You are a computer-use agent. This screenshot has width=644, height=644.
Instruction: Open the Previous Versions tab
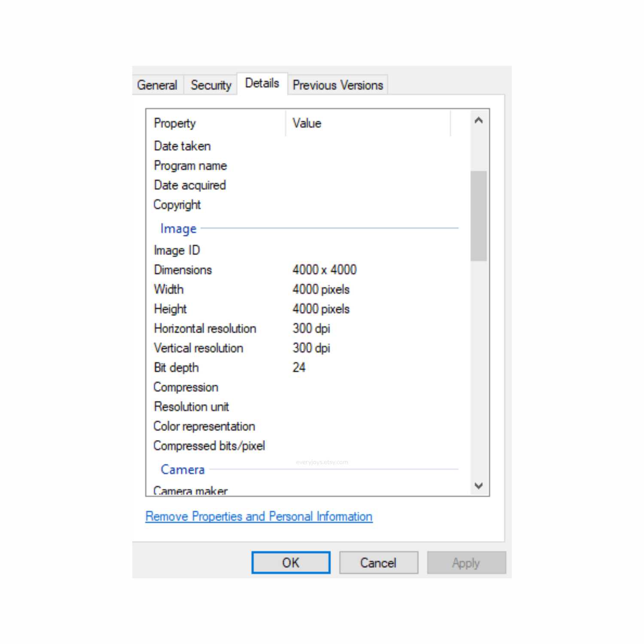338,85
